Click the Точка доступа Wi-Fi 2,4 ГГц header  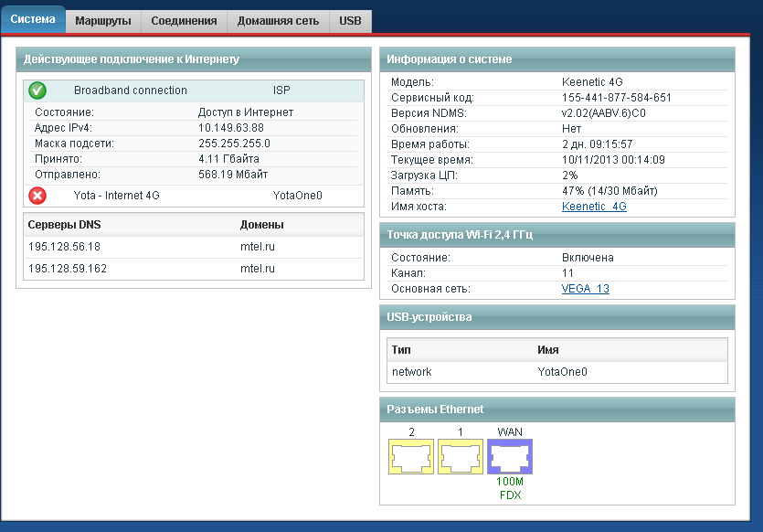pyautogui.click(x=557, y=235)
